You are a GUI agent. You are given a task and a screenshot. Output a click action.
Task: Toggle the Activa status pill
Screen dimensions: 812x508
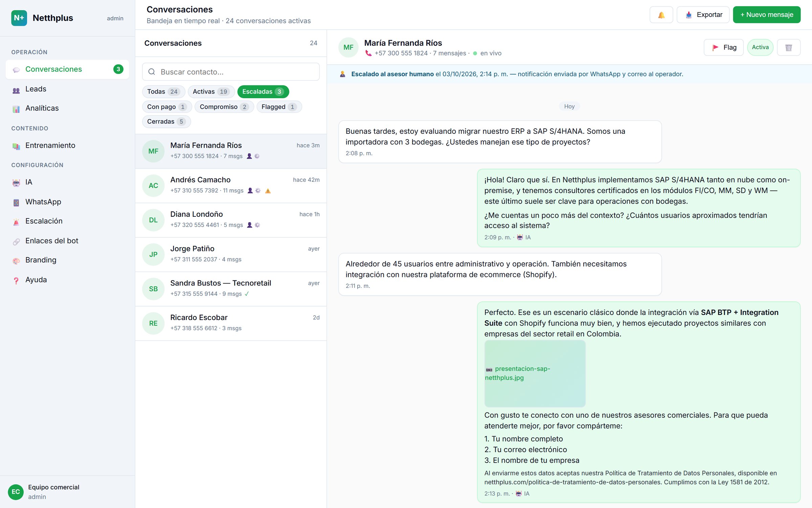pyautogui.click(x=760, y=47)
